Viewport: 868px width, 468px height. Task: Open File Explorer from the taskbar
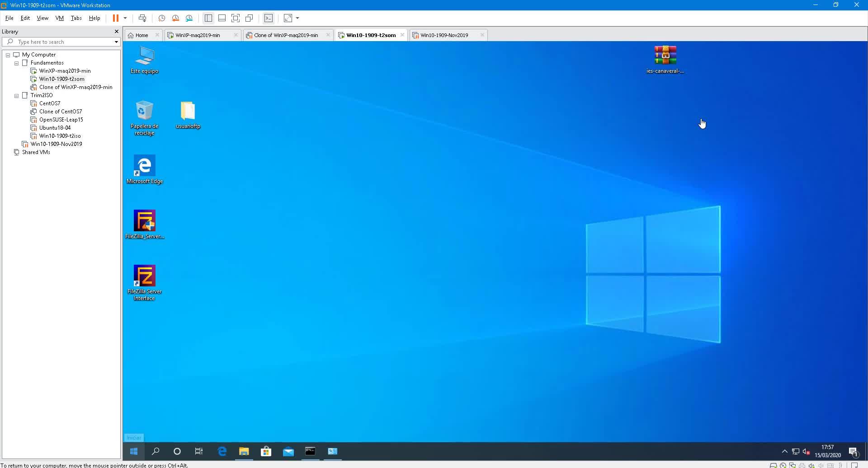244,451
